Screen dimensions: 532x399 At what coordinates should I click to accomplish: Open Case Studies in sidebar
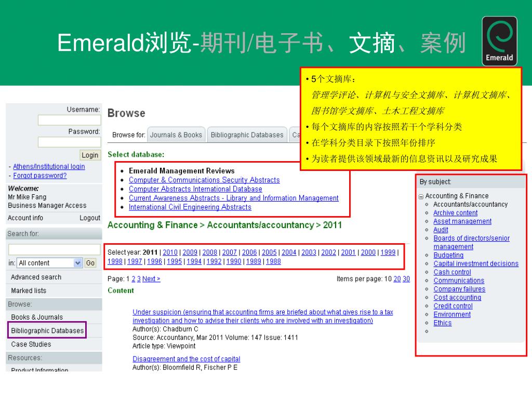[x=31, y=344]
